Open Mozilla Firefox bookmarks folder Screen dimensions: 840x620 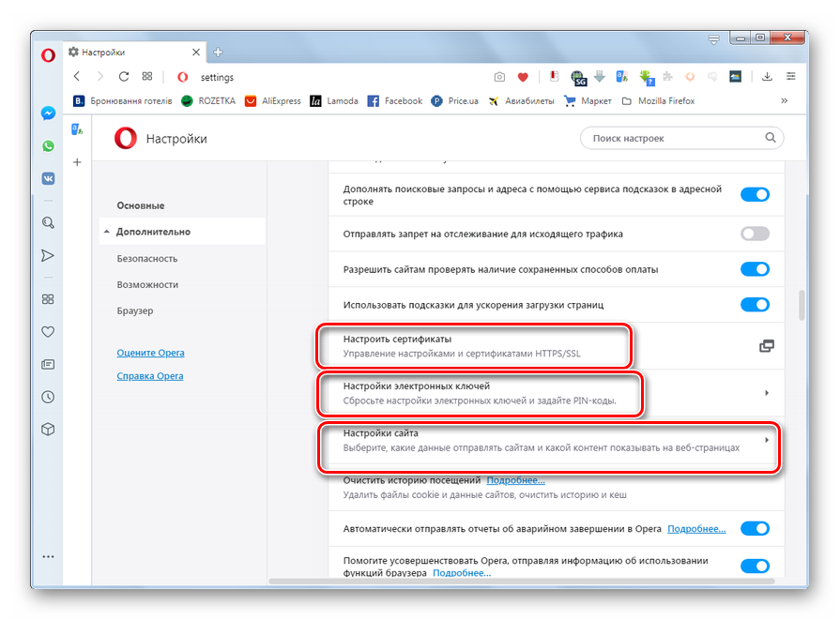pos(659,100)
